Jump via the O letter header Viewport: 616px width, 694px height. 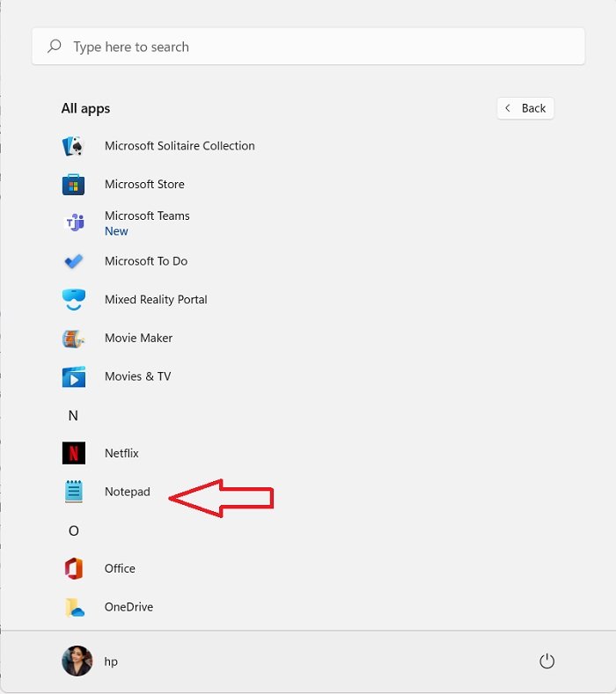pos(74,530)
